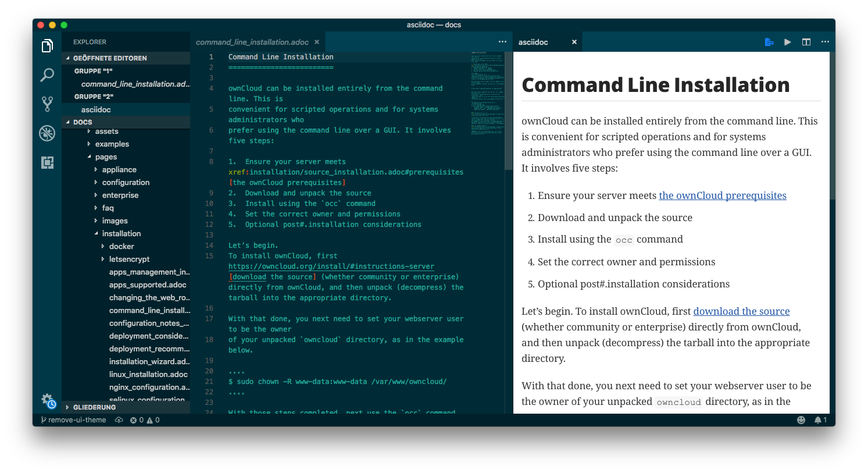This screenshot has height=473, width=868.
Task: Click line number 21 in the gutter
Action: 209,382
